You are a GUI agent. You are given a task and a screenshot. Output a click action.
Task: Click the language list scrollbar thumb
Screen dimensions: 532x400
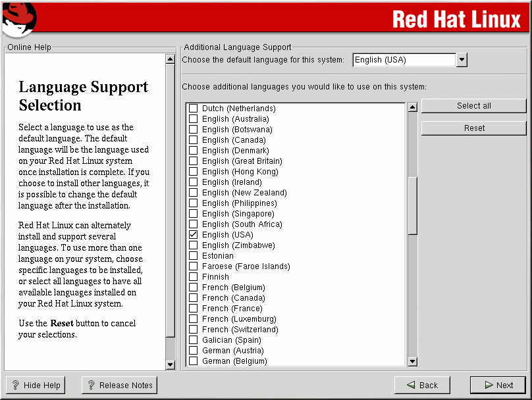[413, 204]
